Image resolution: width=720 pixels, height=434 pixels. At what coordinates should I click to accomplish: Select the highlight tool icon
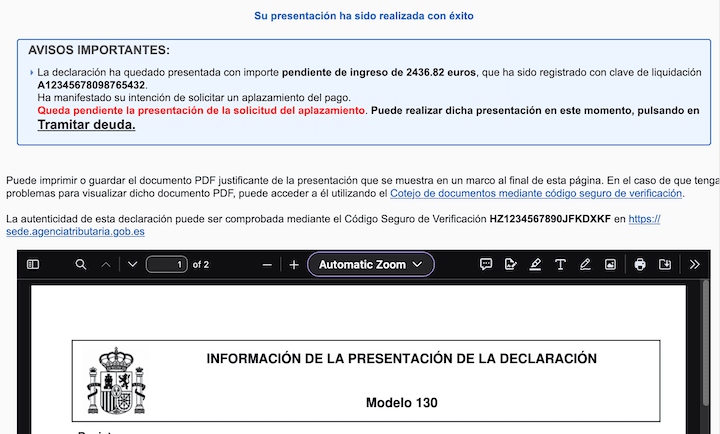click(x=535, y=264)
